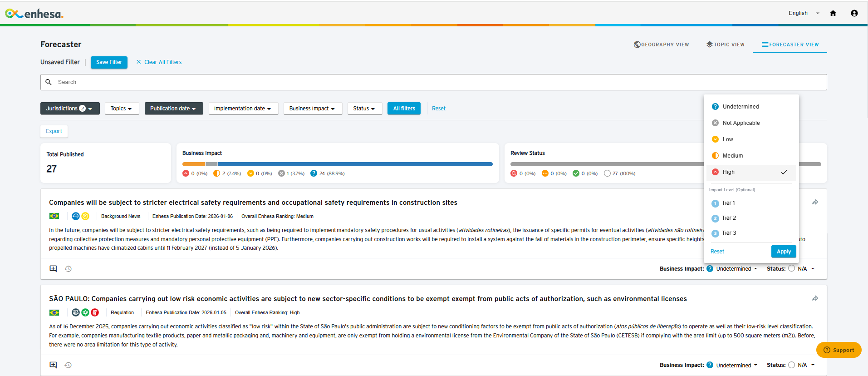The height and width of the screenshot is (376, 868).
Task: Click yellow gear topic icon on electrical safety card
Action: tap(85, 216)
